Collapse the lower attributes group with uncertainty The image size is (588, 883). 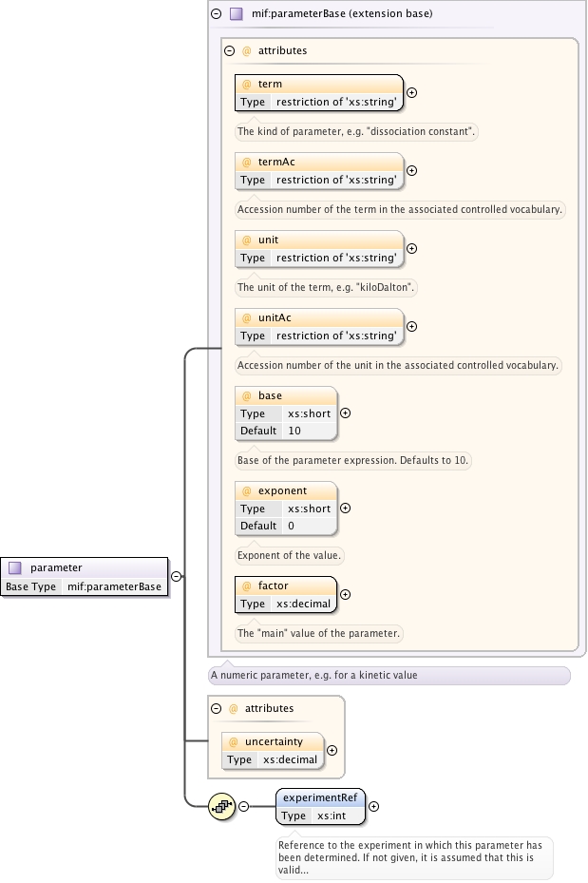pos(216,708)
